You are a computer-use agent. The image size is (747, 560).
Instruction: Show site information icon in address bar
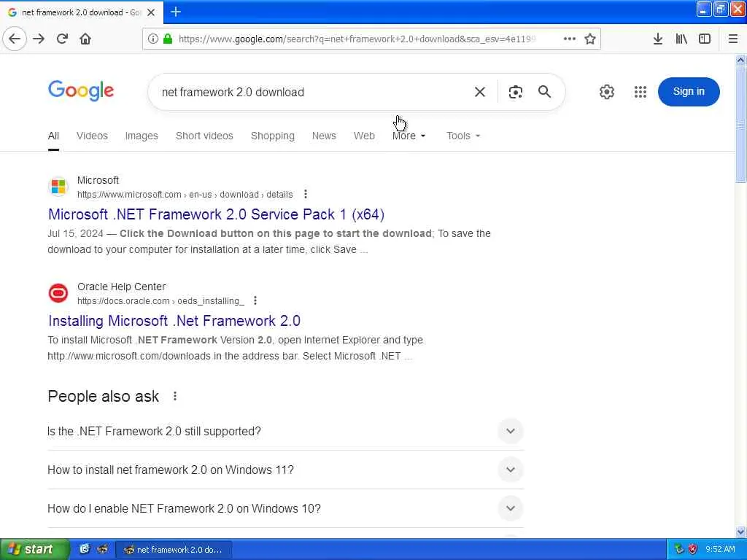coord(153,39)
